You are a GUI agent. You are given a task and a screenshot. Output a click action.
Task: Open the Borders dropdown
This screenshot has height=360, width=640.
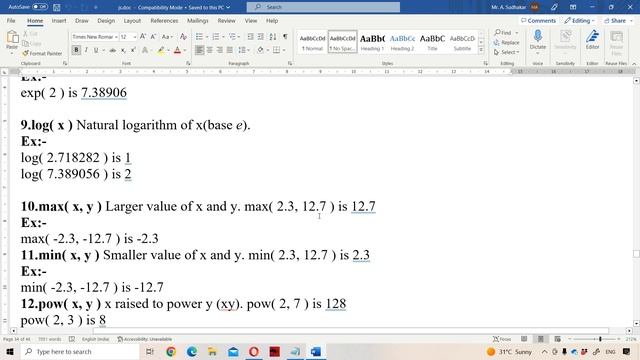[x=284, y=50]
